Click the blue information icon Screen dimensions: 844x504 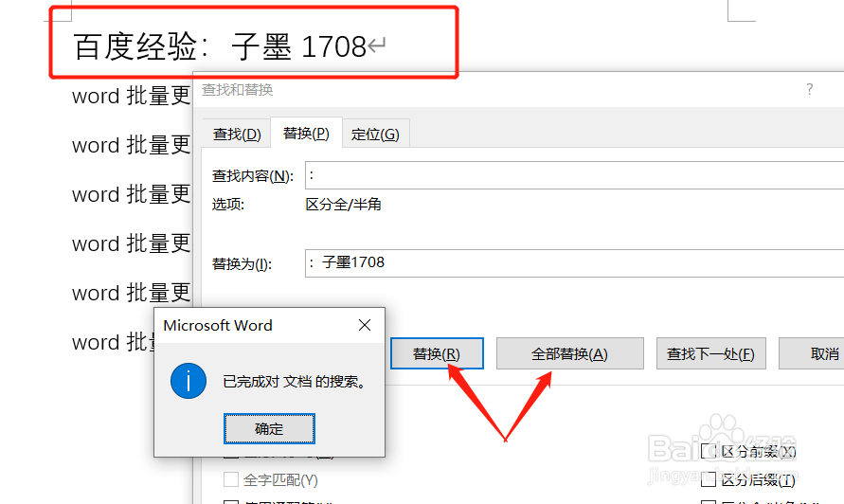coord(189,381)
